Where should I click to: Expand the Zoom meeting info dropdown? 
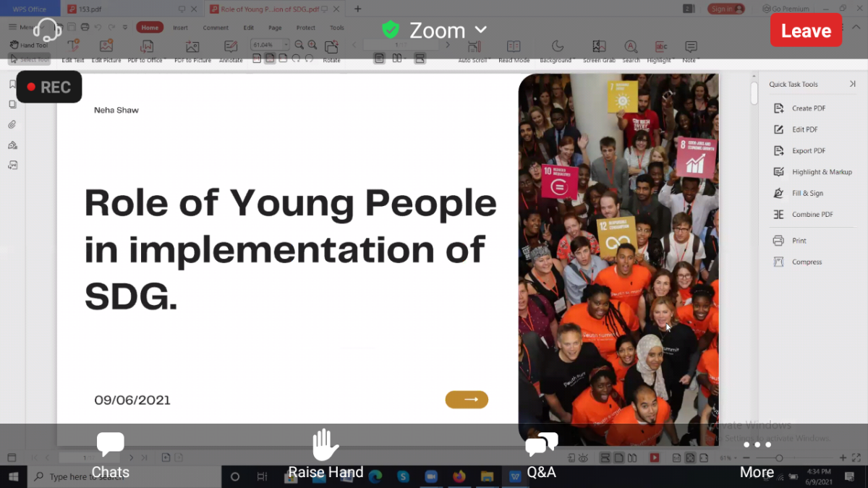pos(481,30)
